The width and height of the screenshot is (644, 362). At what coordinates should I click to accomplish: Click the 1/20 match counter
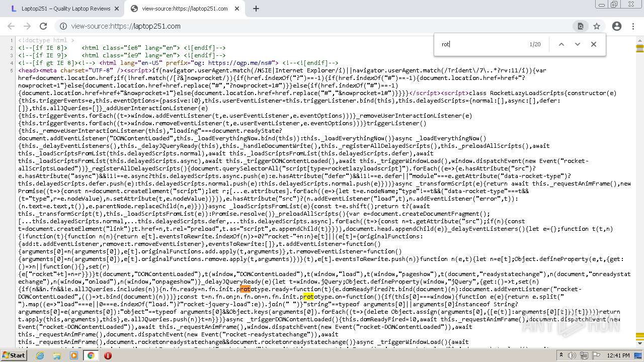(x=535, y=44)
